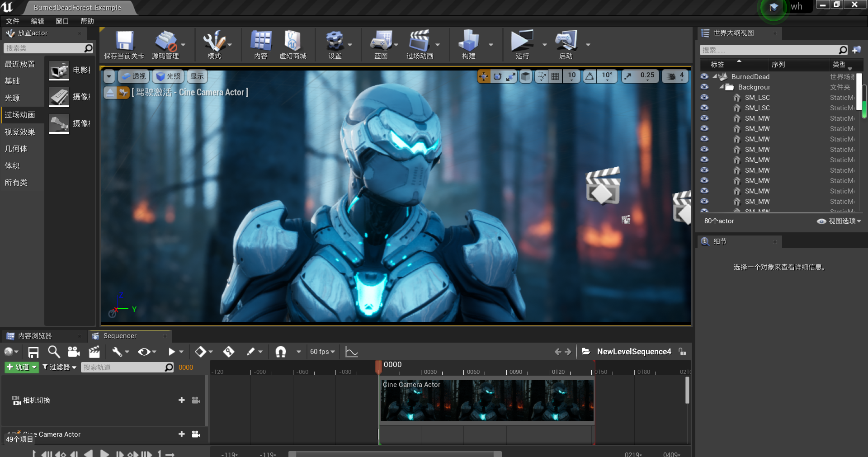Open the Sequencer wrench actions dropdown
868x457 pixels.
click(x=120, y=352)
